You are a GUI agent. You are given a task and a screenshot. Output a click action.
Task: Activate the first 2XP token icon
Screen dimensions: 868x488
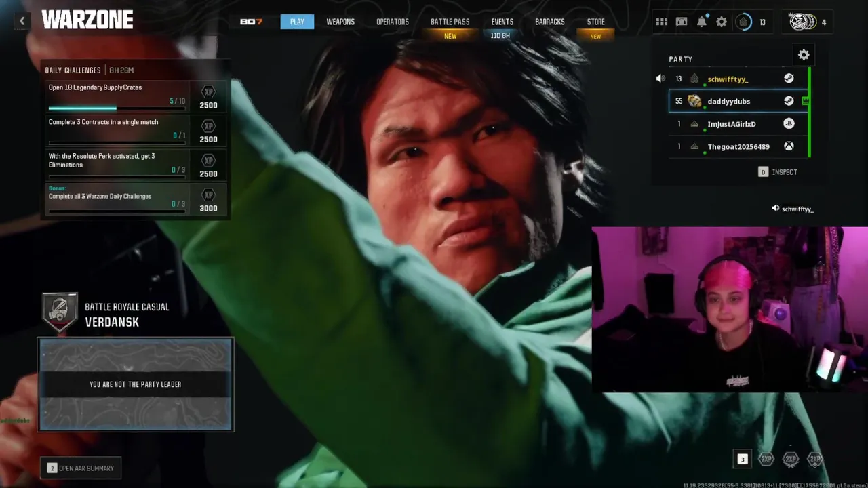click(766, 460)
